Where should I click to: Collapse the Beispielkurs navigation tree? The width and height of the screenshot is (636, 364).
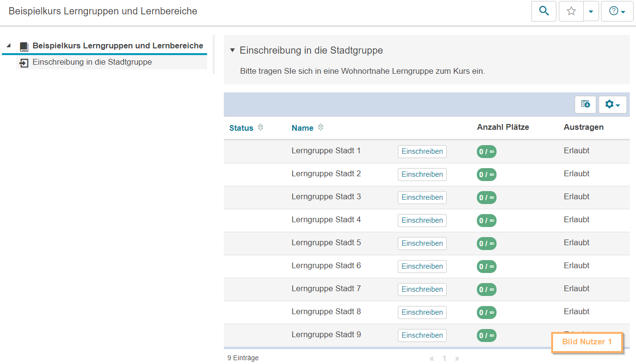point(8,45)
